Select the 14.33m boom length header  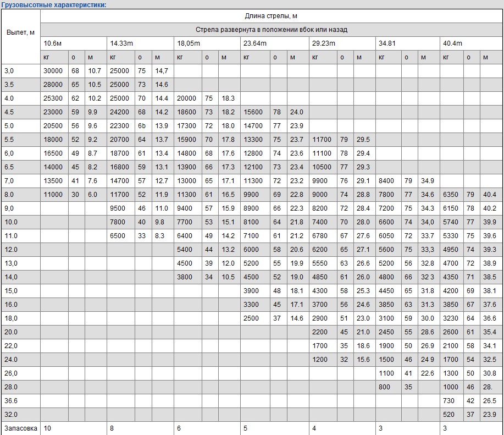point(120,43)
